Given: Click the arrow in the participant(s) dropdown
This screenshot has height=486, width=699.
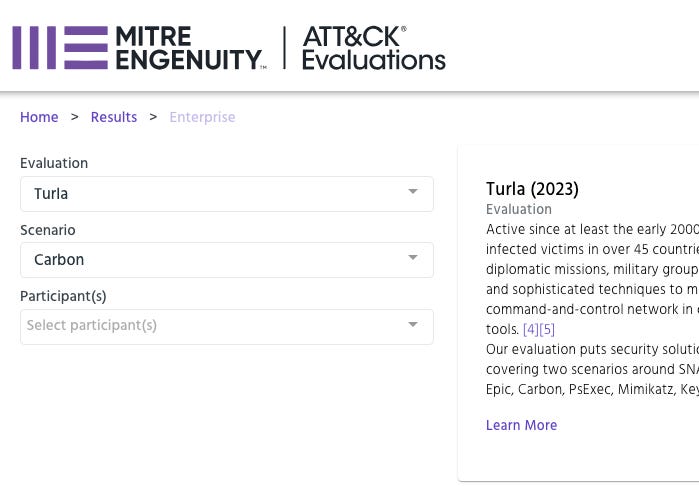Looking at the screenshot, I should 413,324.
